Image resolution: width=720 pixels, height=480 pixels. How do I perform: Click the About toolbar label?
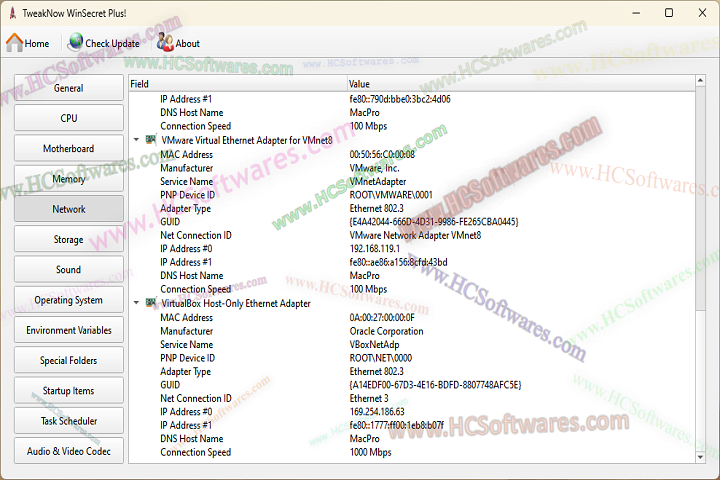(x=187, y=44)
